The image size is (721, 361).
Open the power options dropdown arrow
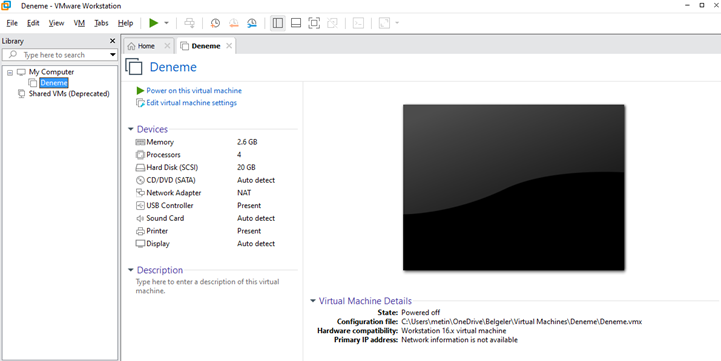[166, 23]
